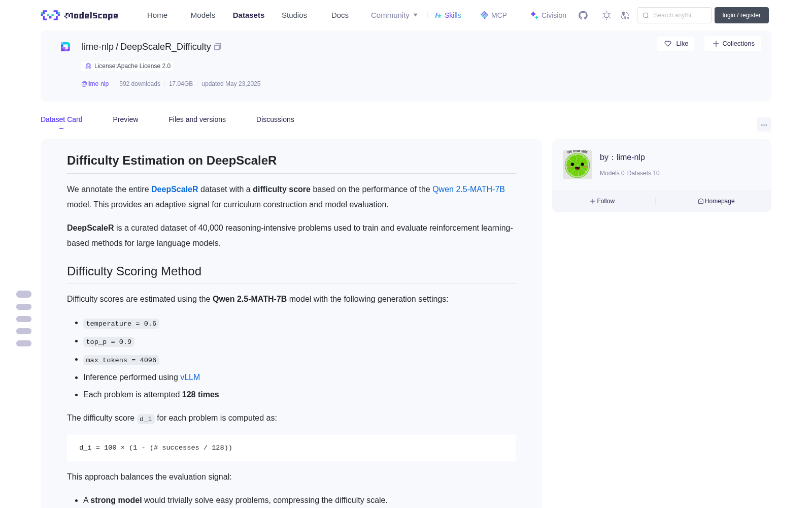Switch to the Files and versions tab

197,119
